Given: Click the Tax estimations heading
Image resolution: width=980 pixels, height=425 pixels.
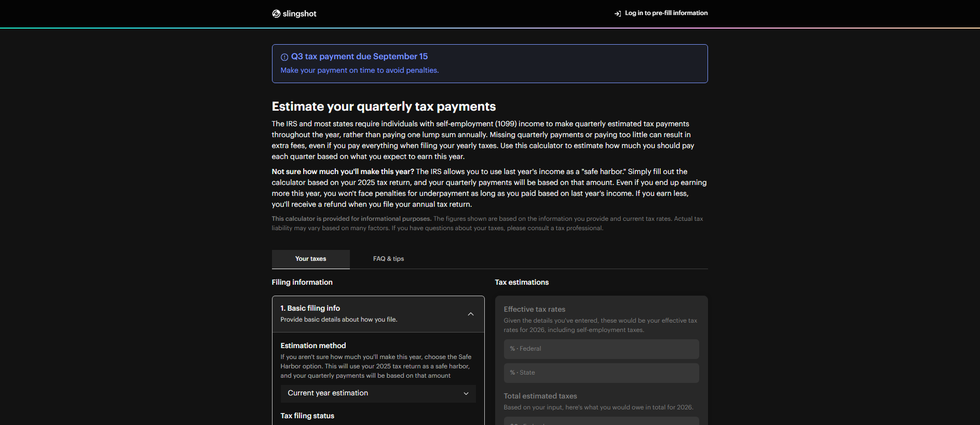Looking at the screenshot, I should (522, 282).
